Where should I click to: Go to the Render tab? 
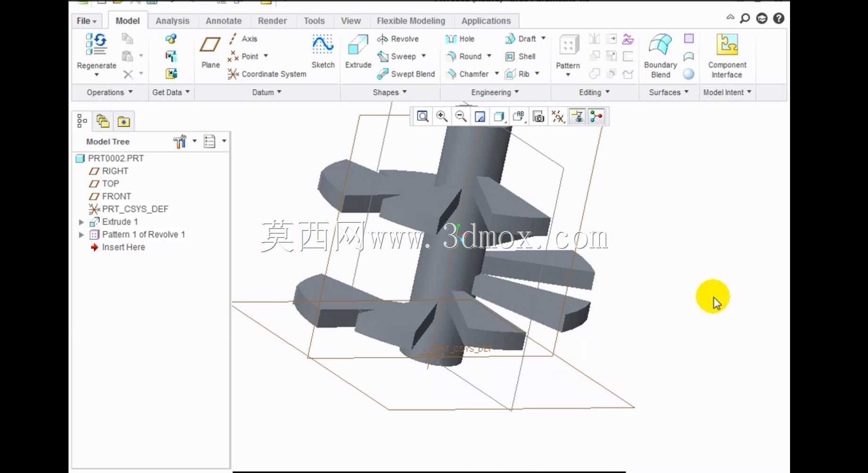pos(272,21)
